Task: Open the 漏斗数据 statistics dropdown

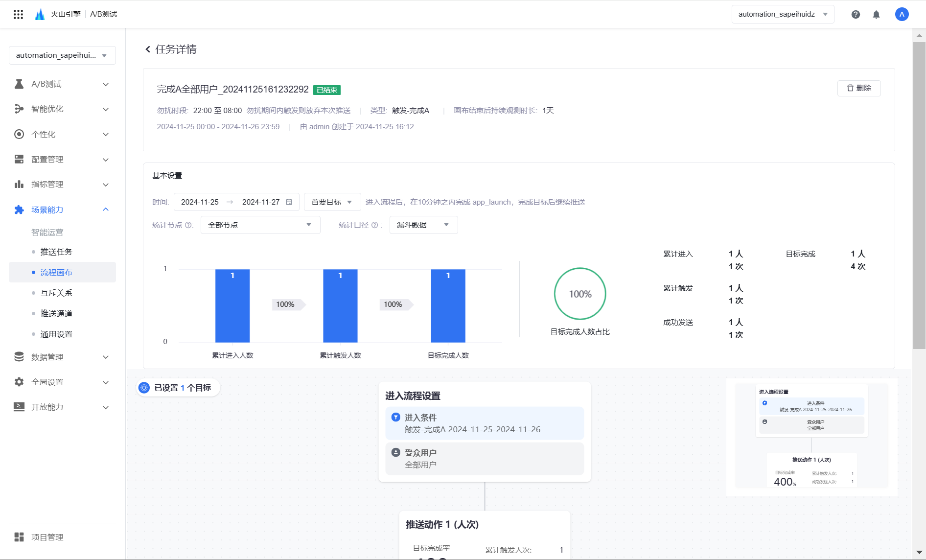Action: coord(423,225)
